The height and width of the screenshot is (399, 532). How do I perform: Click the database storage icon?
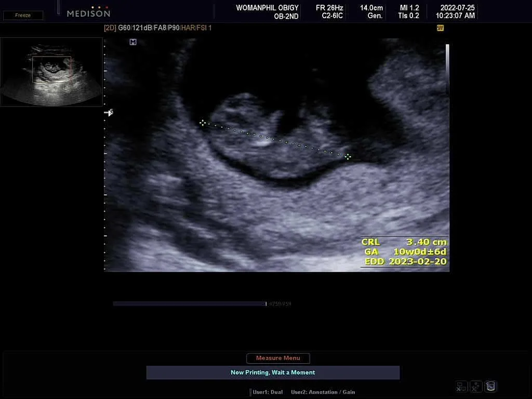(x=490, y=386)
